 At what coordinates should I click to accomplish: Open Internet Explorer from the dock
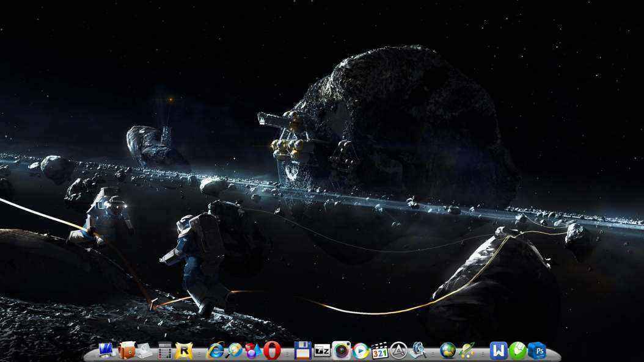[216, 351]
